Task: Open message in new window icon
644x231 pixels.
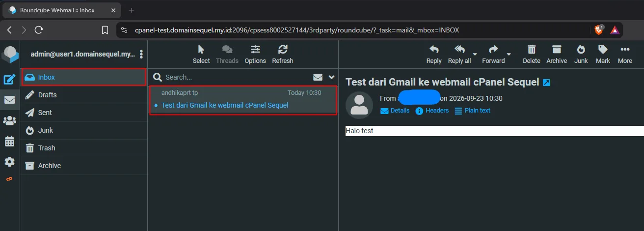Action: [x=546, y=83]
